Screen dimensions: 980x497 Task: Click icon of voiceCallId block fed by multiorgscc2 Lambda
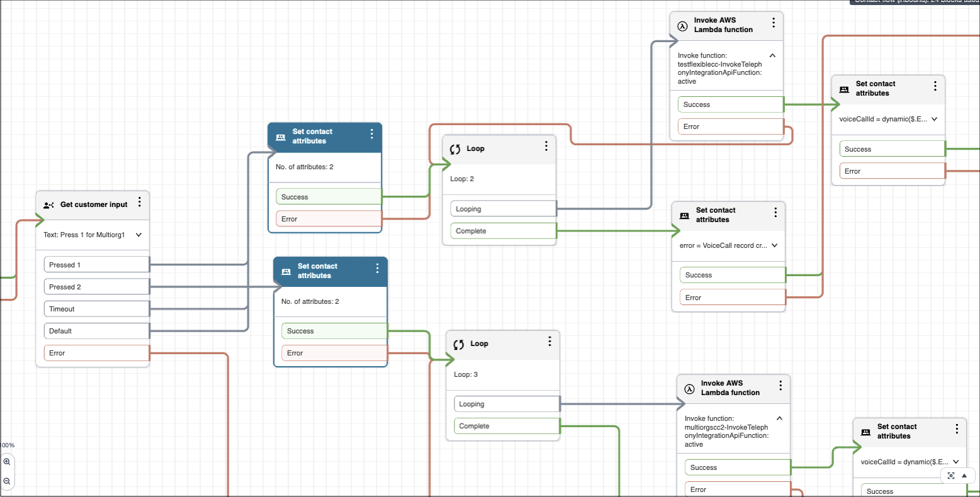(865, 432)
